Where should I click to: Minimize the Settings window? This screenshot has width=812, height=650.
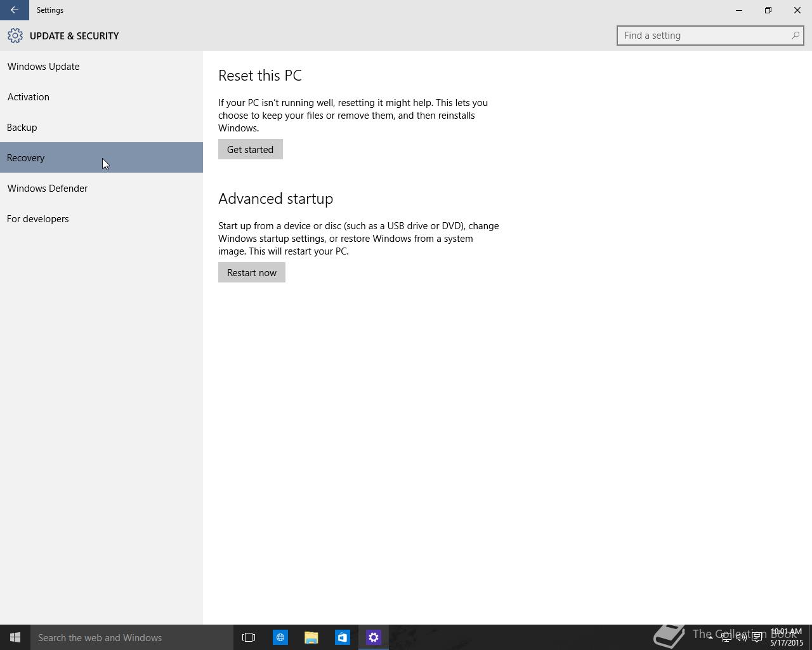tap(739, 10)
